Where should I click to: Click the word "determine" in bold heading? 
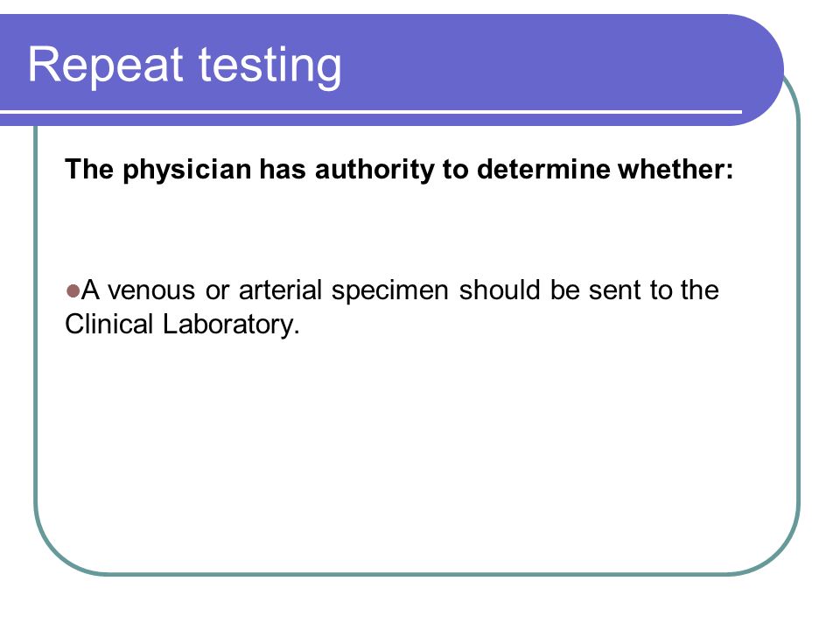point(543,169)
